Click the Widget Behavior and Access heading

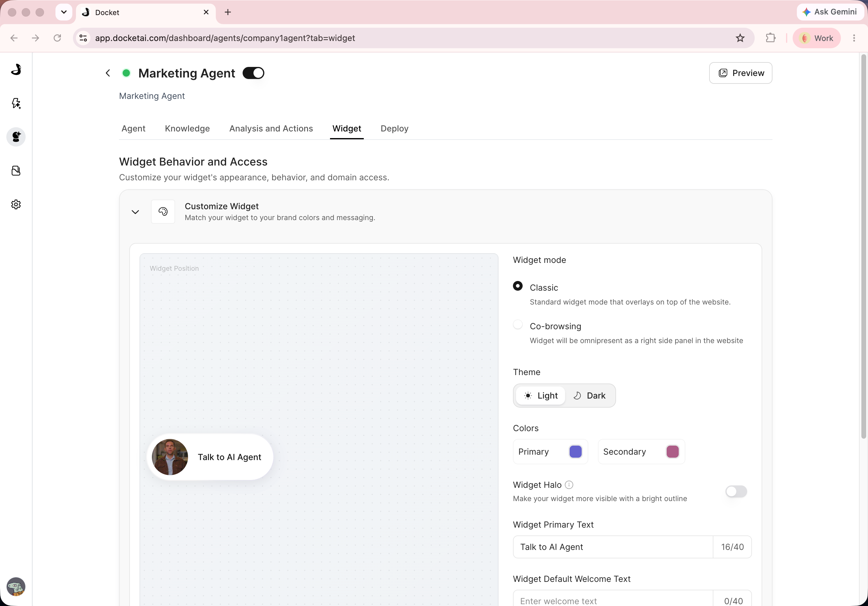coord(193,162)
